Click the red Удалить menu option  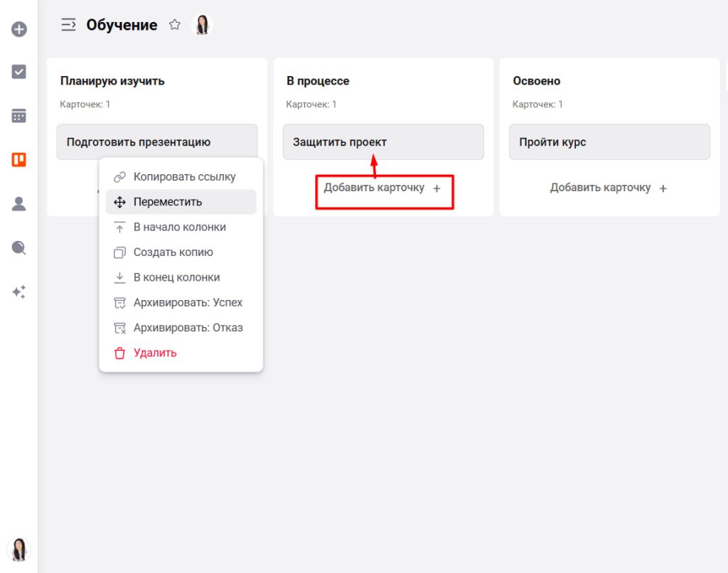pos(155,353)
